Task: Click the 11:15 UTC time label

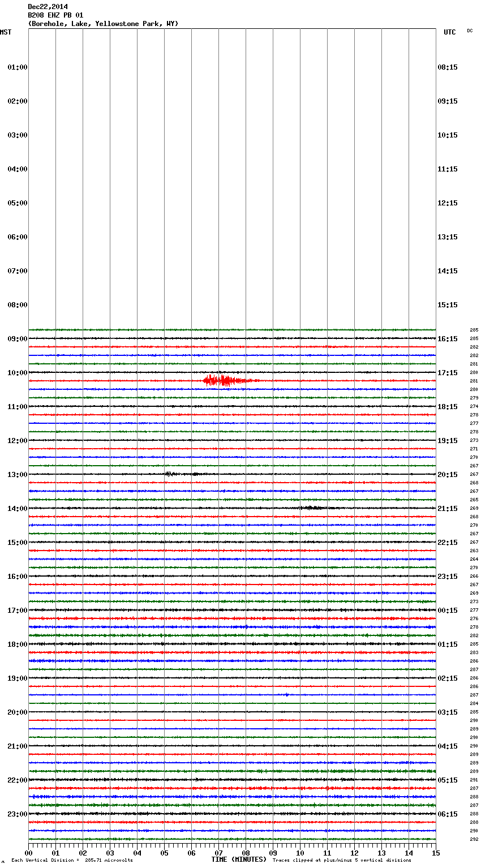Action: [x=448, y=169]
